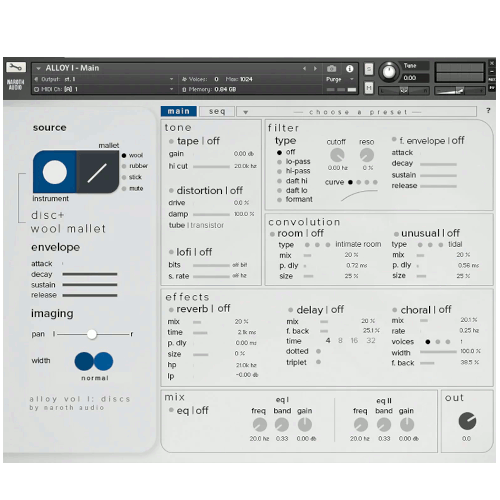Open the instrument info icon
Viewport: 500px width, 500px height.
pyautogui.click(x=349, y=68)
